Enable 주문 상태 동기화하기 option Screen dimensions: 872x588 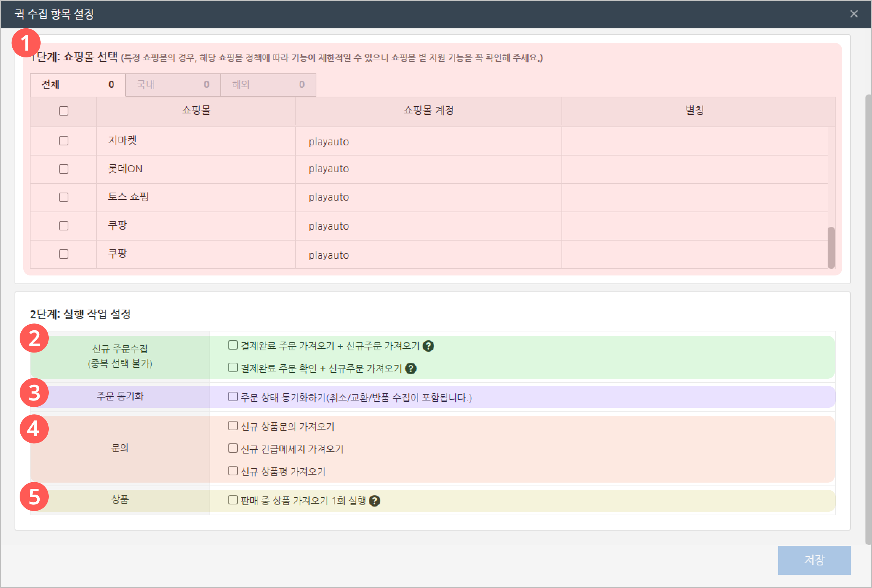tap(233, 396)
